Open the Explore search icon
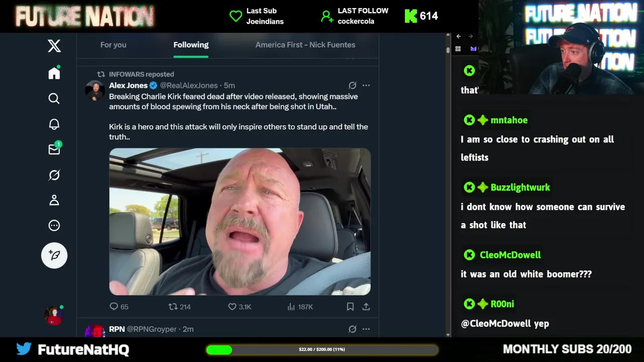 [54, 99]
